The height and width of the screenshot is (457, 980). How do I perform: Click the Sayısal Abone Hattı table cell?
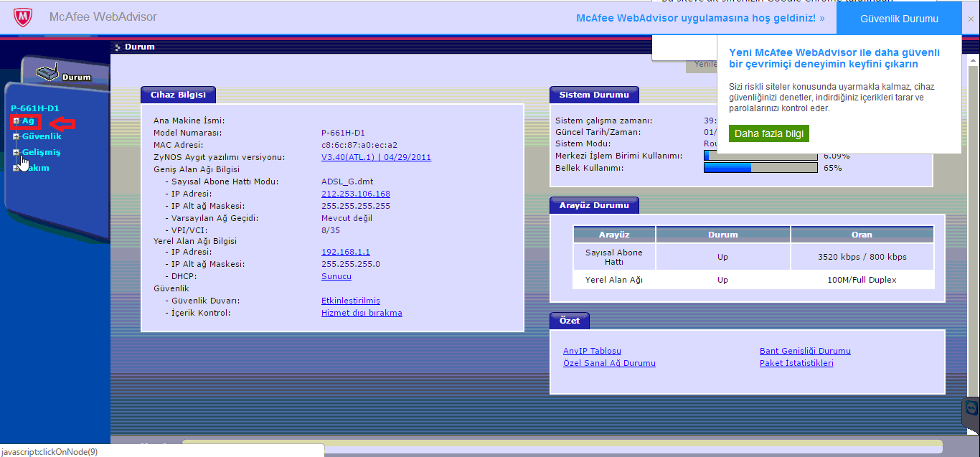614,257
